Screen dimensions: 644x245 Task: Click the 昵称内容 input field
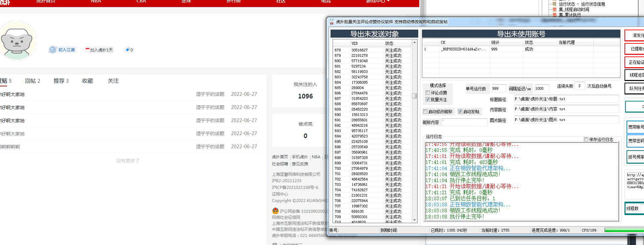pyautogui.click(x=464, y=122)
